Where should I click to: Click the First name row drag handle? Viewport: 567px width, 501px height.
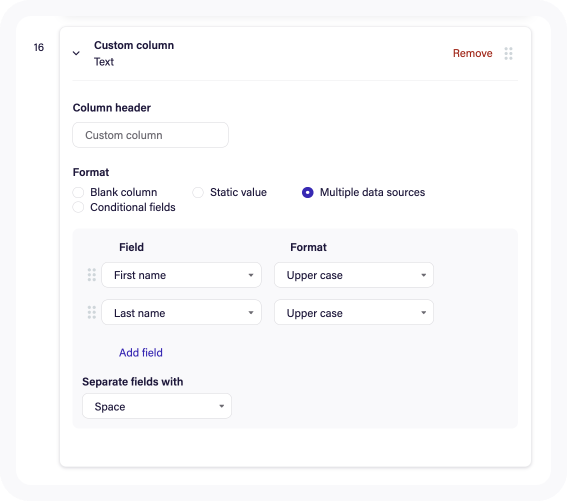[92, 275]
